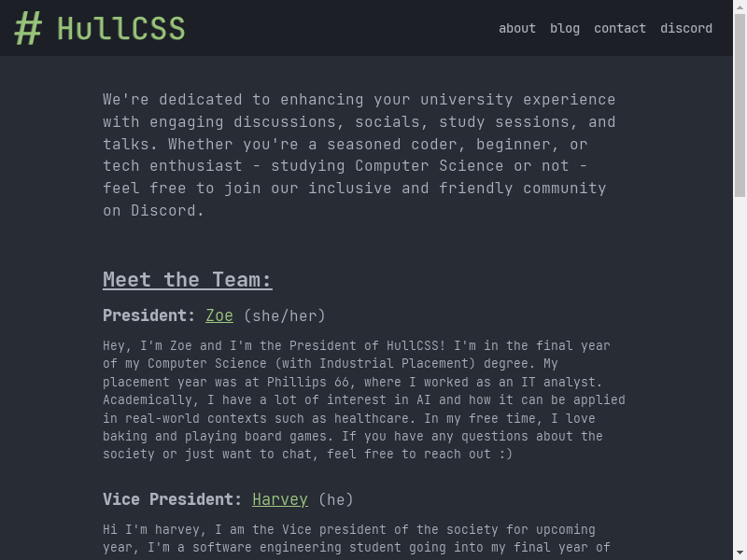The image size is (747, 560).
Task: Click the (he) pronoun text
Action: coord(336,499)
